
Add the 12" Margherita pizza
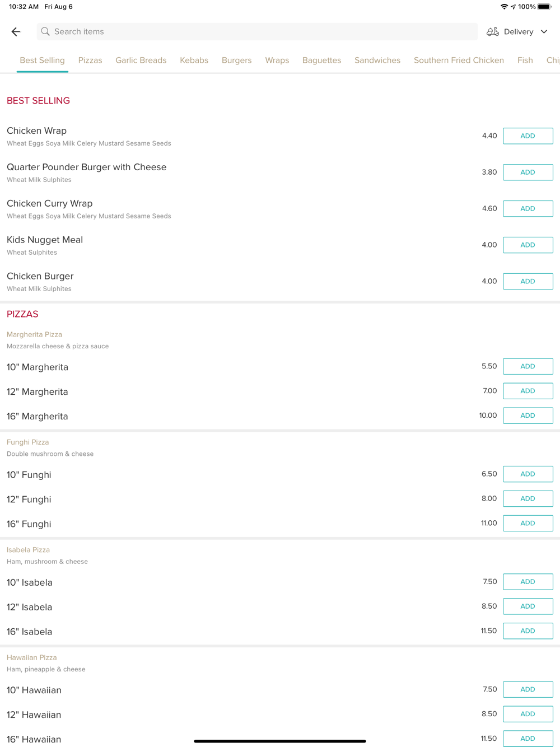click(528, 391)
